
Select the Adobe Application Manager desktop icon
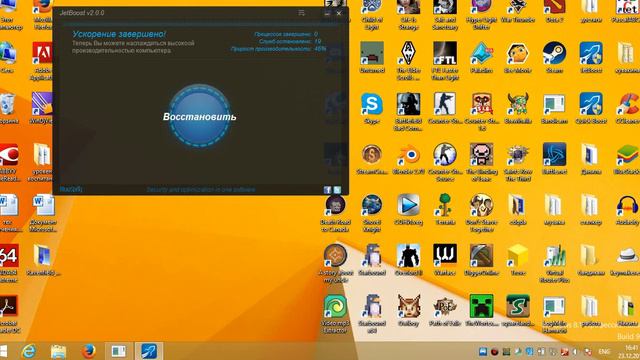(x=42, y=60)
